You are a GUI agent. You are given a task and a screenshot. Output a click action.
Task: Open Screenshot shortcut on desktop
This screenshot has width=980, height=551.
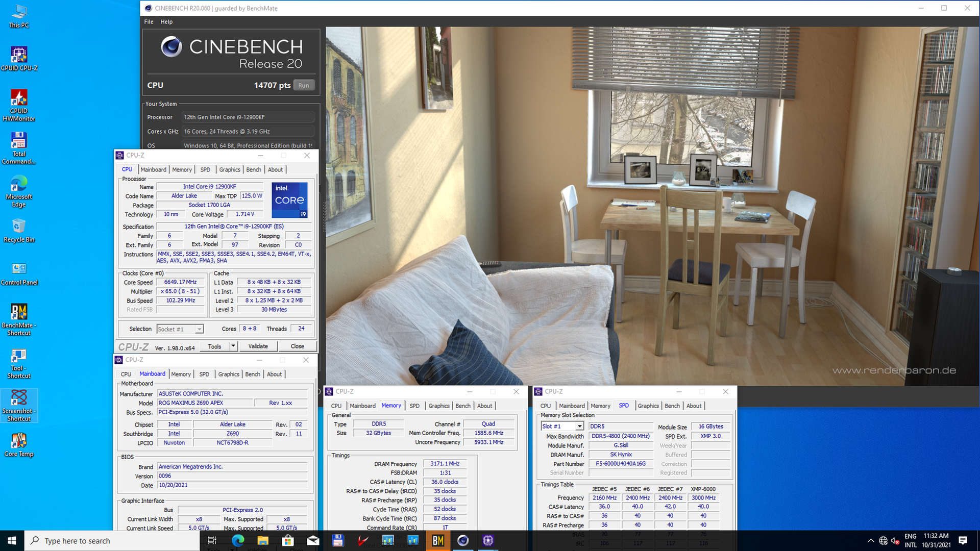pyautogui.click(x=19, y=406)
